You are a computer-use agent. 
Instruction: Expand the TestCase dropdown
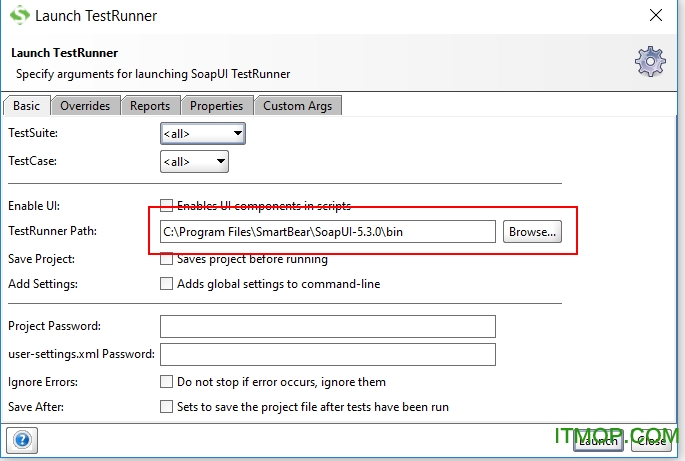194,162
